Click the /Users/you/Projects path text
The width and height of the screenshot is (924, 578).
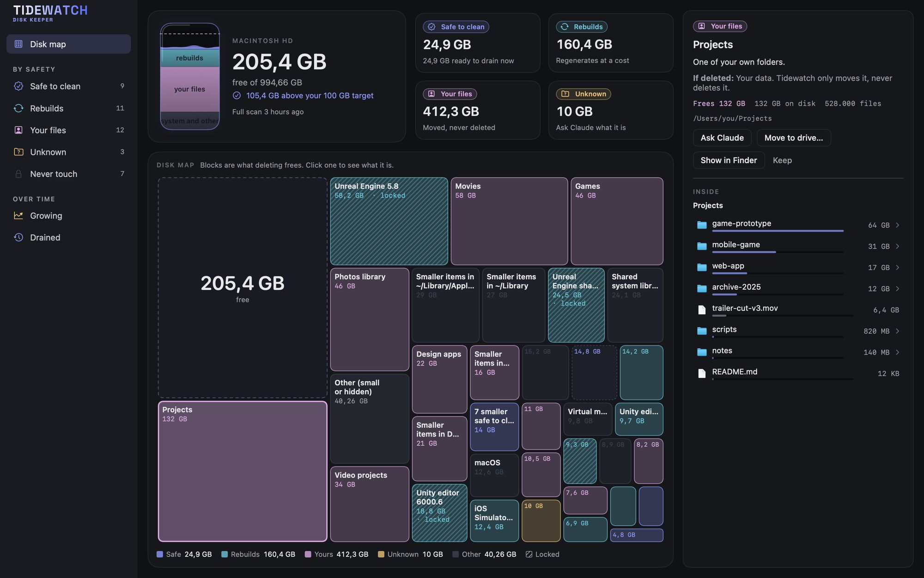[x=732, y=118]
